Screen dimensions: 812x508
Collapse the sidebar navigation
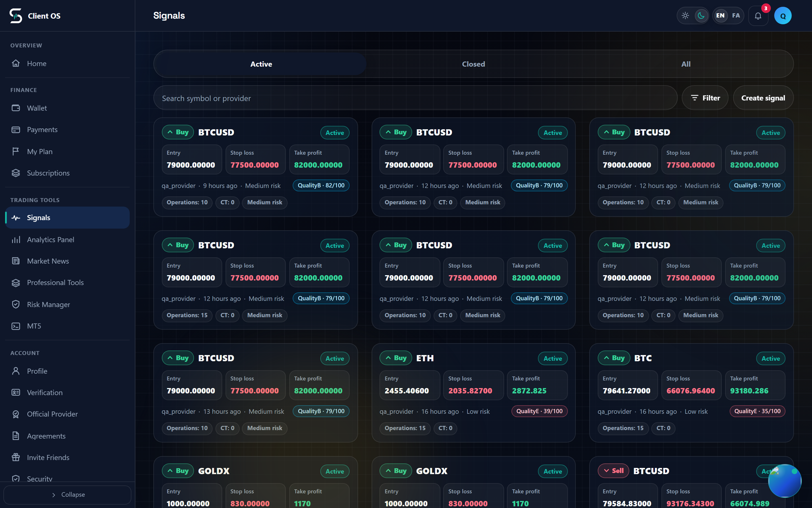[x=67, y=494]
